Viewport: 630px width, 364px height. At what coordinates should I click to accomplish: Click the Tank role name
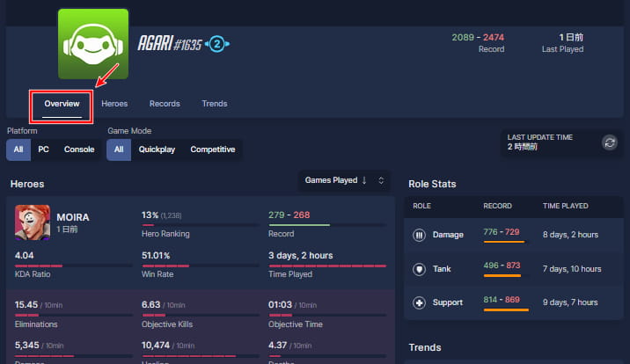pos(442,269)
